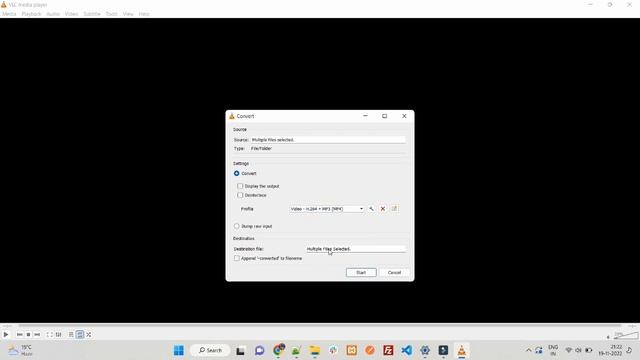Toggle the playlist view

pyautogui.click(x=71, y=335)
